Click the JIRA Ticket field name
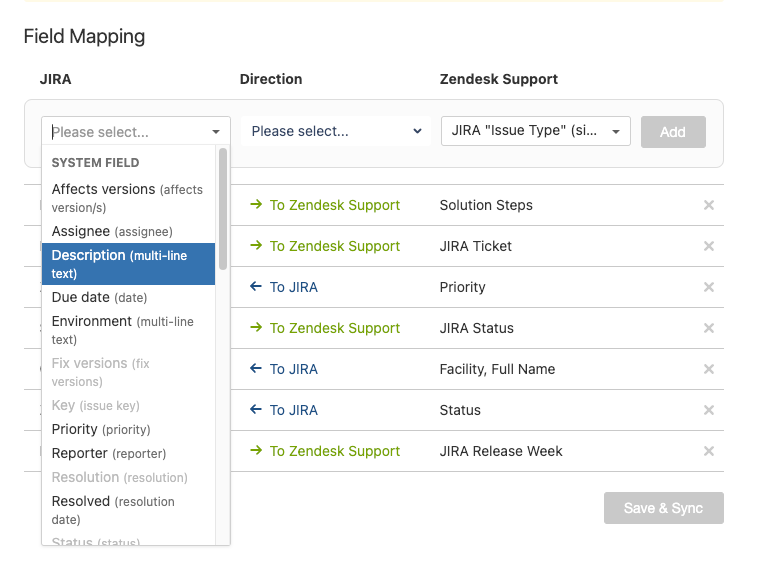The width and height of the screenshot is (783, 581). coord(475,246)
